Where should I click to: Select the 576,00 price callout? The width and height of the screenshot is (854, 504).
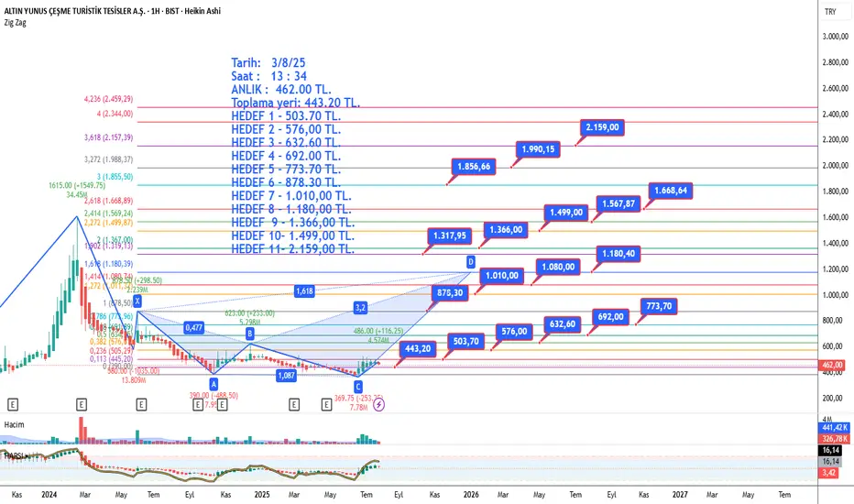coord(514,332)
